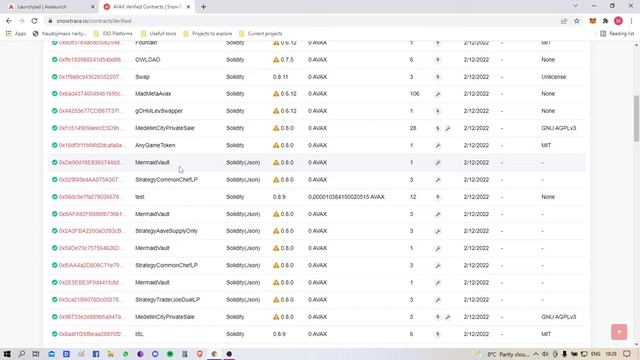Open the Naudojimasis bookmark with globe icon
The image size is (640, 360).
(60, 33)
